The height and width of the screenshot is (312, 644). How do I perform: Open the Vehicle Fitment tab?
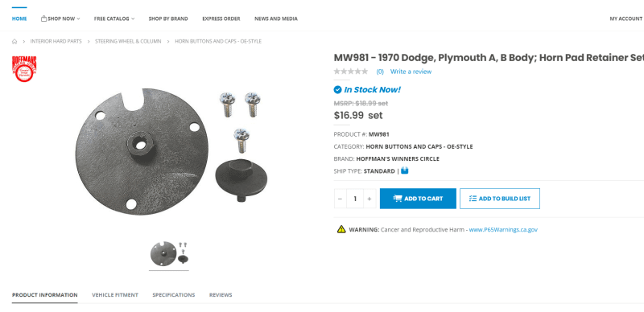click(115, 295)
